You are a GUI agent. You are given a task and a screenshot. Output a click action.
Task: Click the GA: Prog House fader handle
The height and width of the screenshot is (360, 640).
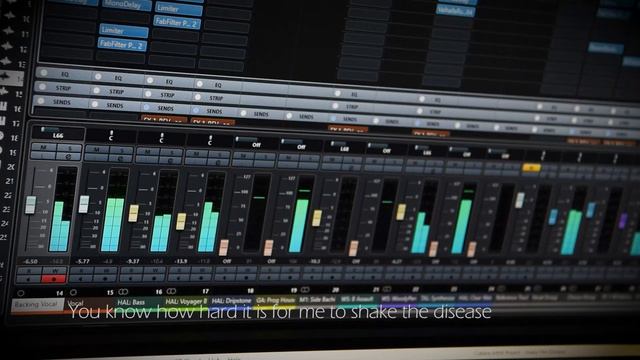(268, 248)
